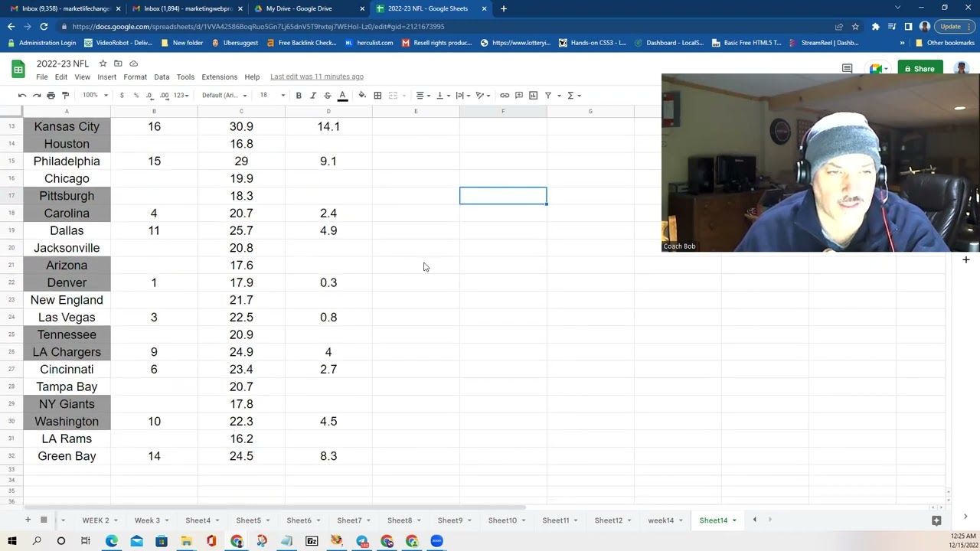Image resolution: width=980 pixels, height=551 pixels.
Task: Increase decimal places
Action: pos(164,95)
